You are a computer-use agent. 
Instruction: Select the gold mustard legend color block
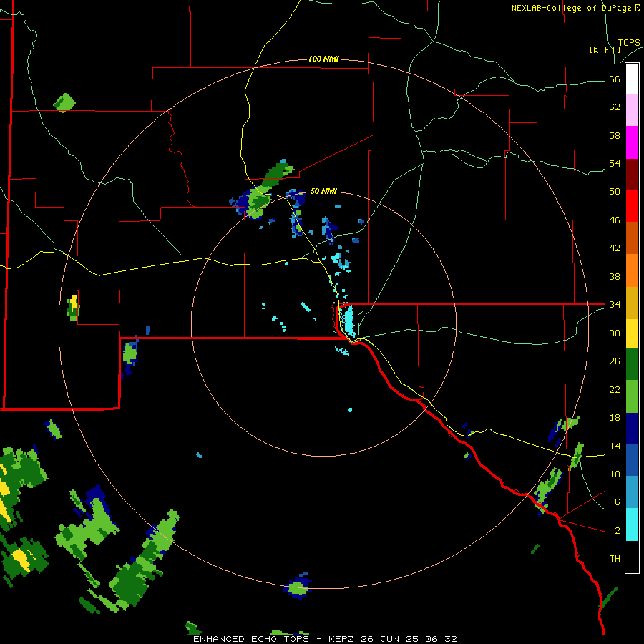coord(632,303)
